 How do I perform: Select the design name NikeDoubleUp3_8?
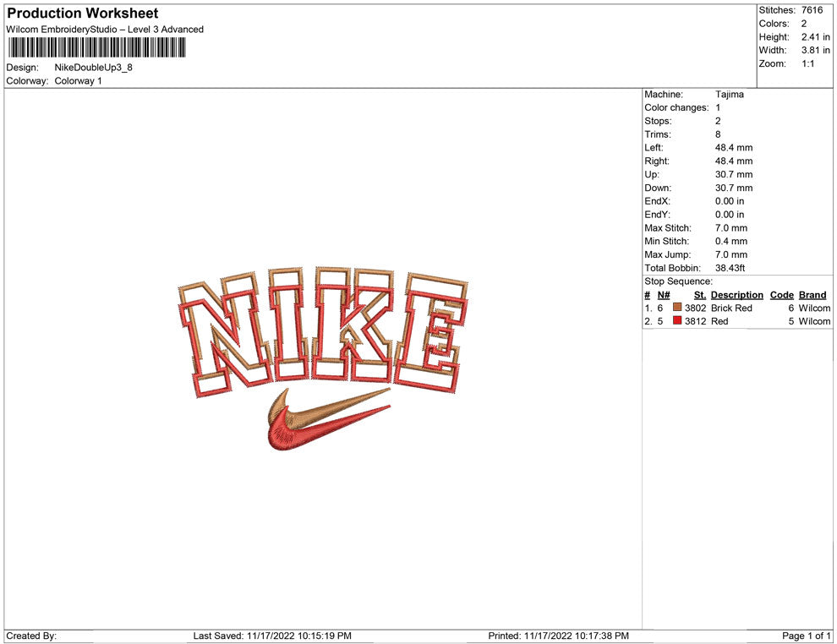93,68
